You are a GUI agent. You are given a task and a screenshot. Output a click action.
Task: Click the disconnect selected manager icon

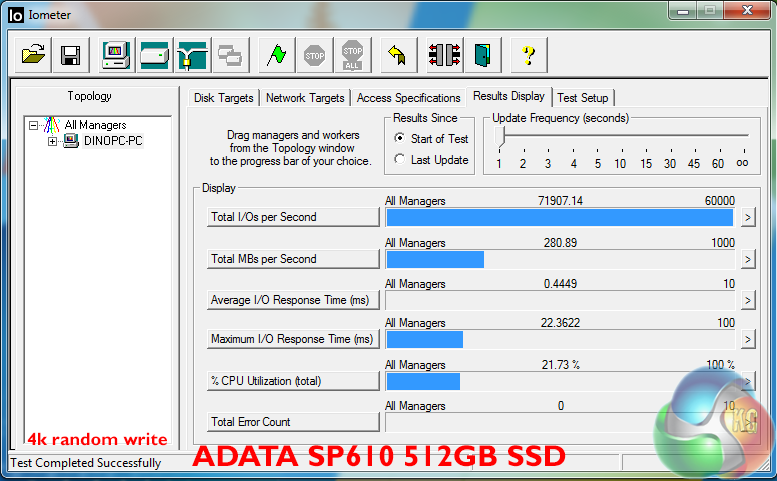click(x=444, y=54)
